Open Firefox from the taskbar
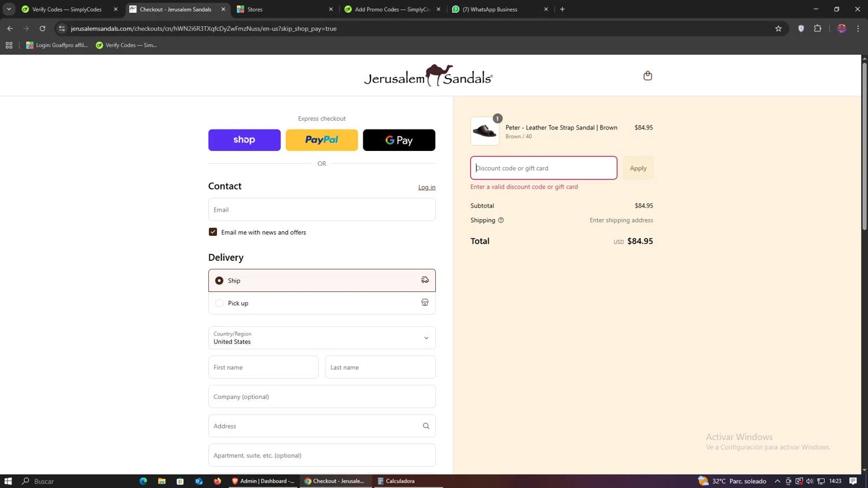Viewport: 868px width, 488px height. point(218,481)
